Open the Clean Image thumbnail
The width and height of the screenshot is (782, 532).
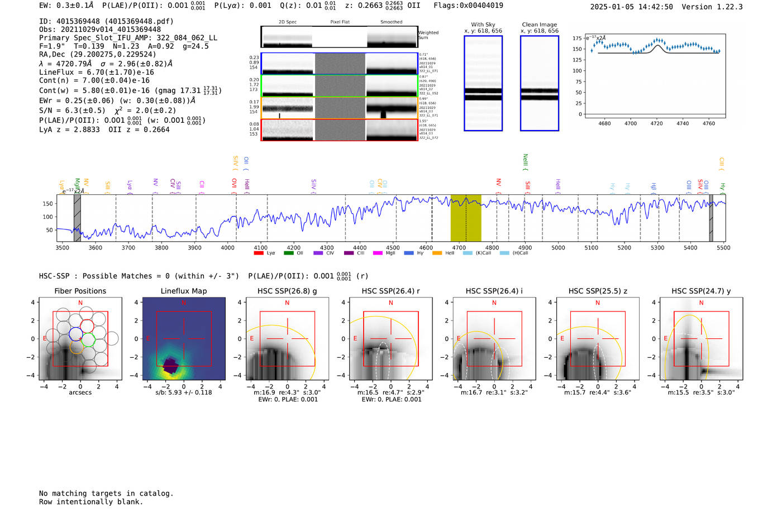pyautogui.click(x=540, y=83)
